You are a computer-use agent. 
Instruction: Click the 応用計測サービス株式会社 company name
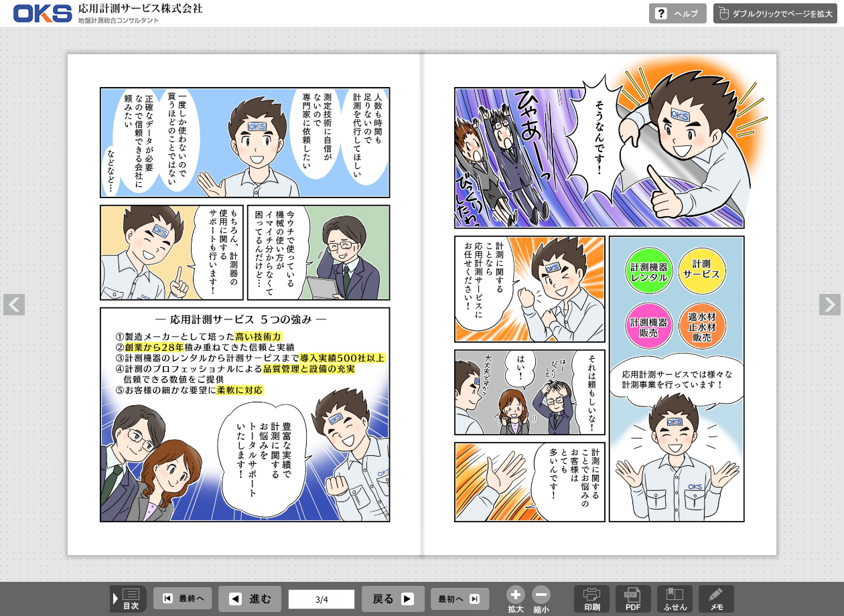(x=140, y=9)
